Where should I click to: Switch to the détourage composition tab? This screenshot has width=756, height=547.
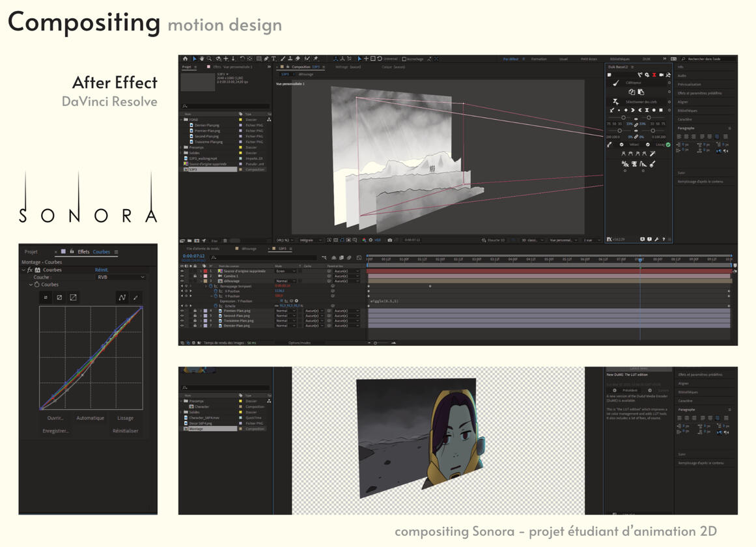[249, 248]
